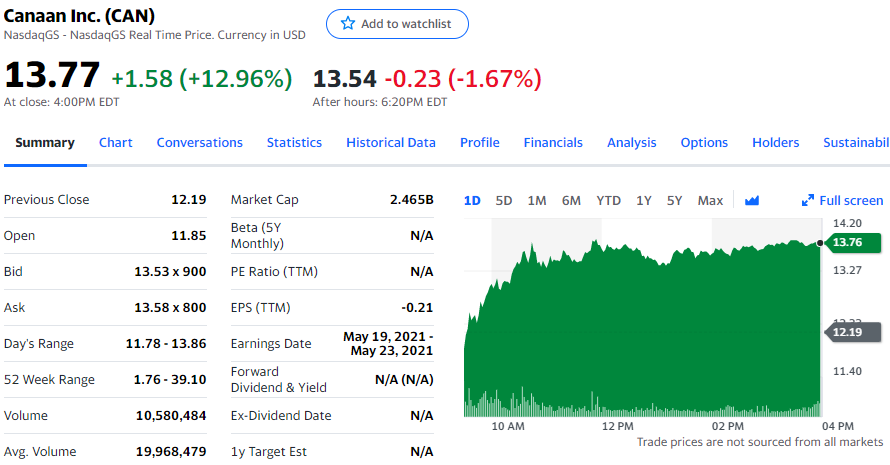Select the 1Y chart range

[644, 200]
